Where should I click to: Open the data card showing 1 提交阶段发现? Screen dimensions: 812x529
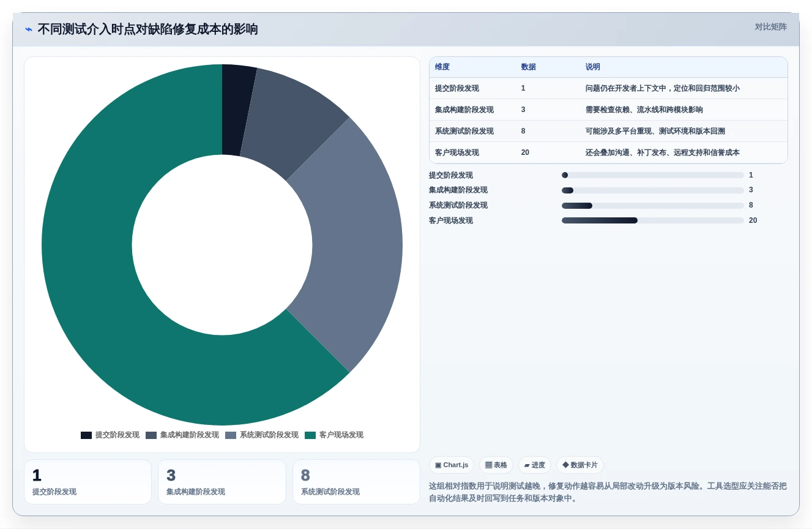point(88,482)
